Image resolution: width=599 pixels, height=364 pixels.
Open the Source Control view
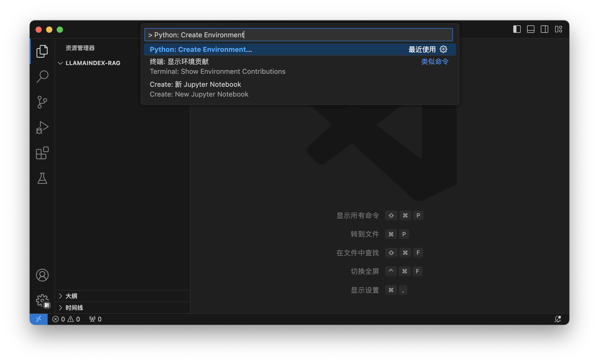[42, 102]
